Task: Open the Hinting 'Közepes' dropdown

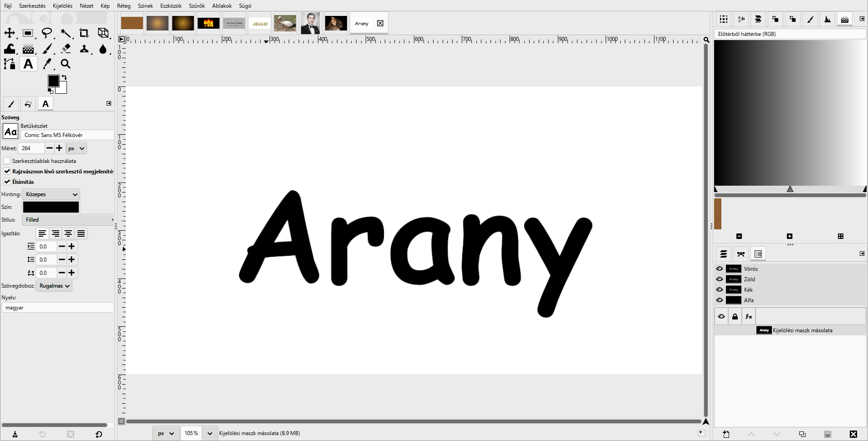Action: (x=51, y=194)
